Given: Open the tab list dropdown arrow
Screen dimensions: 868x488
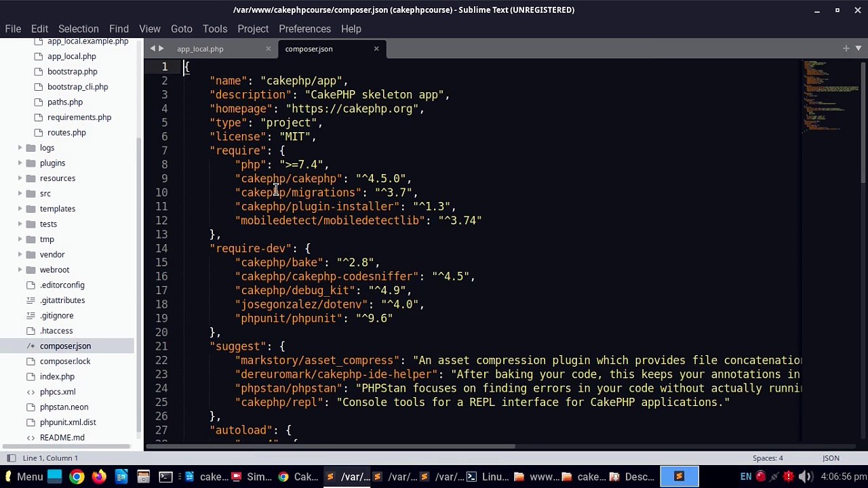Looking at the screenshot, I should pos(858,49).
